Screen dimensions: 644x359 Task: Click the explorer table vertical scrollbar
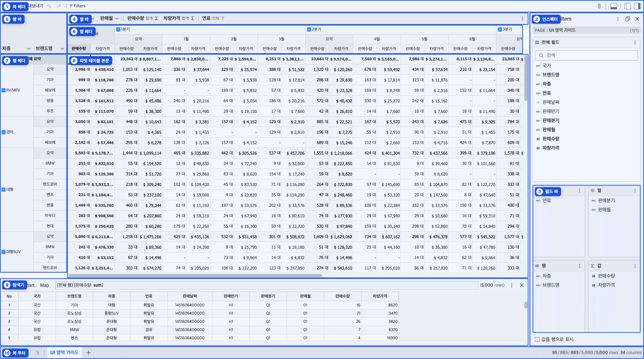(525, 305)
